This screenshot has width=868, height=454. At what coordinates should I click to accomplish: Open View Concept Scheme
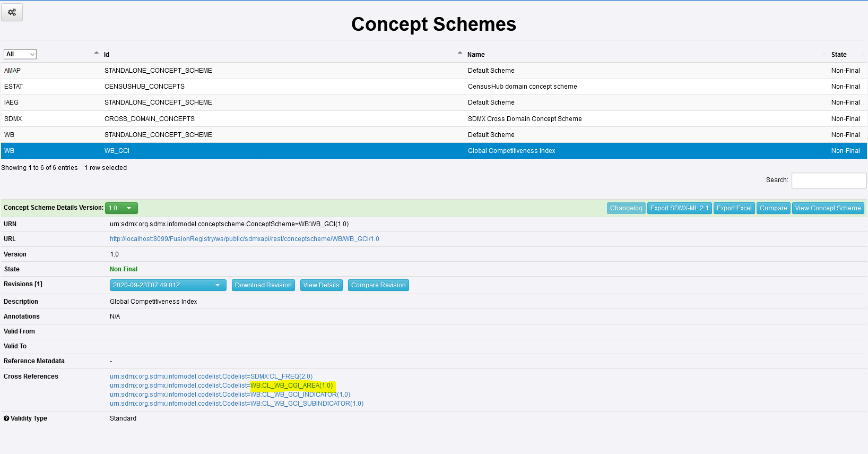[828, 208]
